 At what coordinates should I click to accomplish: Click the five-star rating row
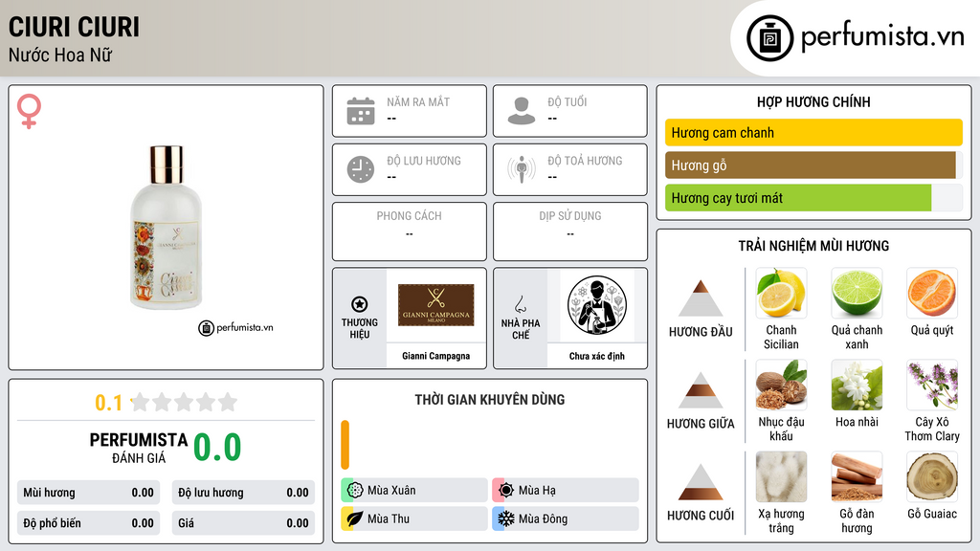(x=184, y=402)
